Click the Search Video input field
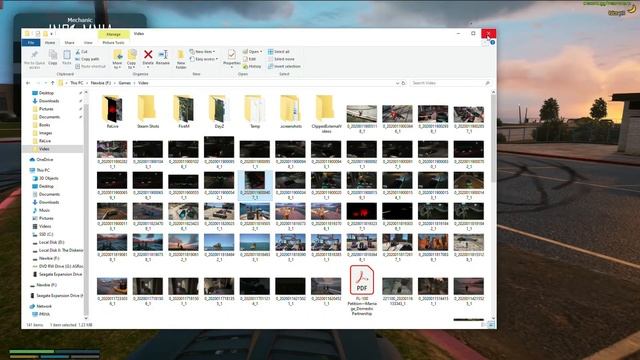Screen dimensions: 640x360 tap(450, 83)
